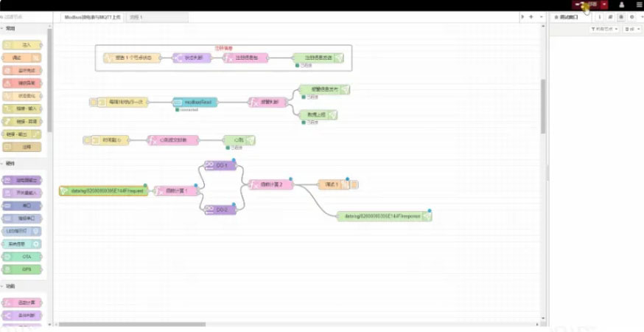Toggle the debug node's output button
Image resolution: width=644 pixels, height=332 pixels.
354,184
